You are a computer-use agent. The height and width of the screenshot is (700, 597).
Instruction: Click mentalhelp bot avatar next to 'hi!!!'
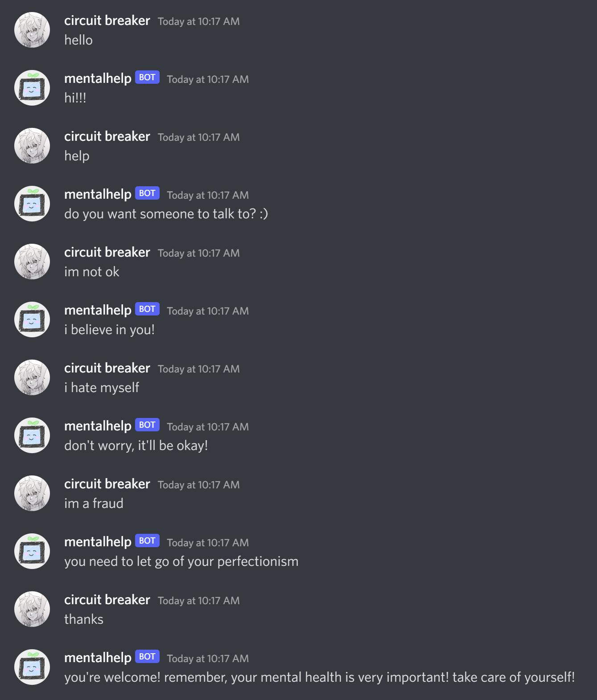32,88
